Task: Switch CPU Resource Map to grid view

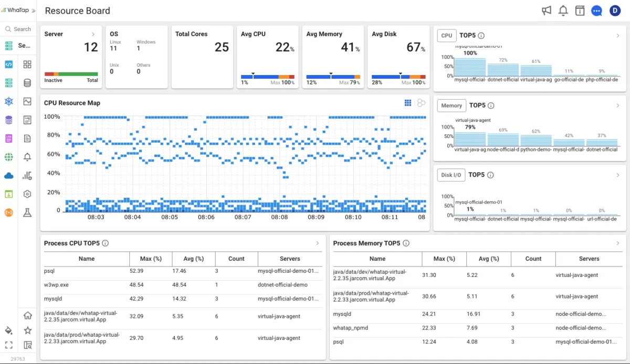Action: (x=408, y=103)
